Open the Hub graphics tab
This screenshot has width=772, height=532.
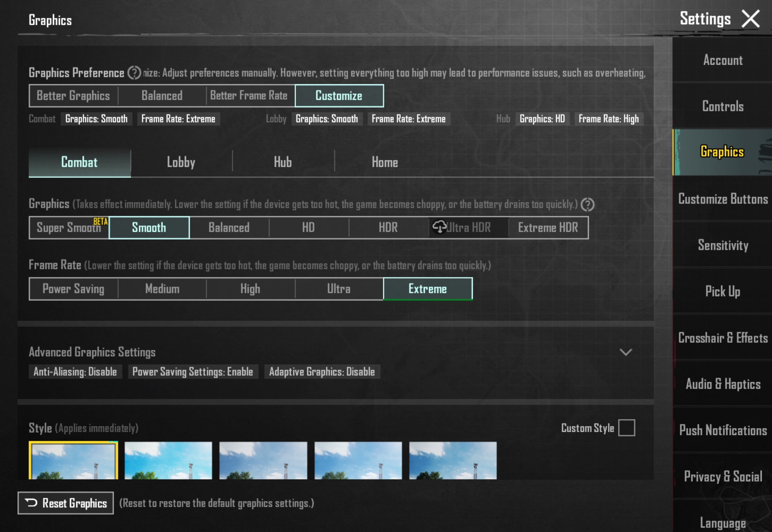pos(283,163)
